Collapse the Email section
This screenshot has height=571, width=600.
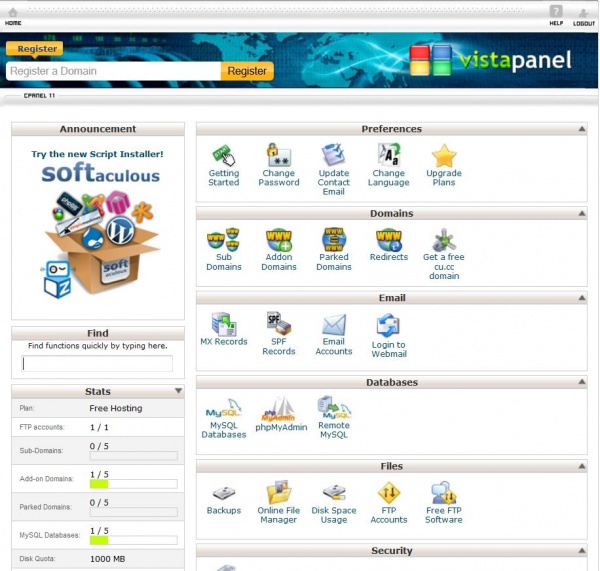(x=582, y=297)
